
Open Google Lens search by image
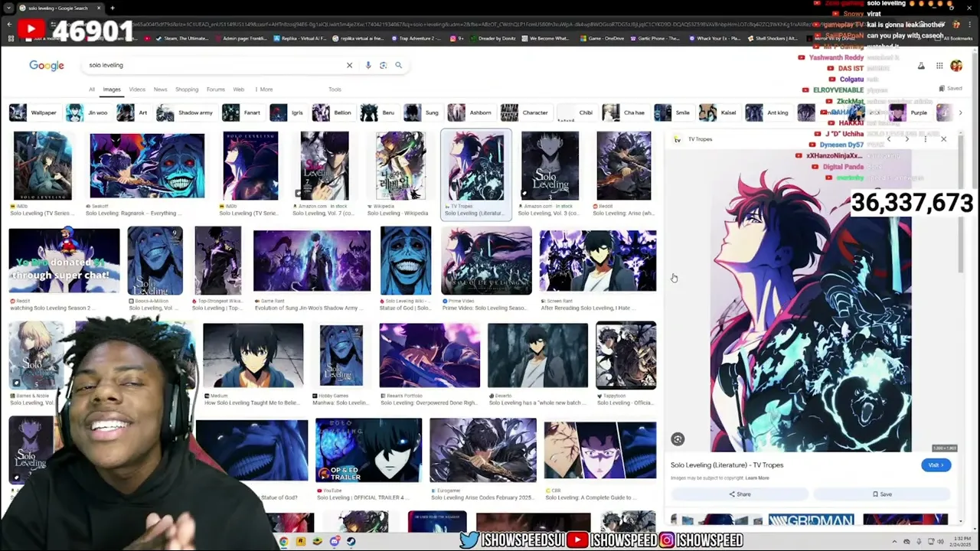click(x=383, y=65)
